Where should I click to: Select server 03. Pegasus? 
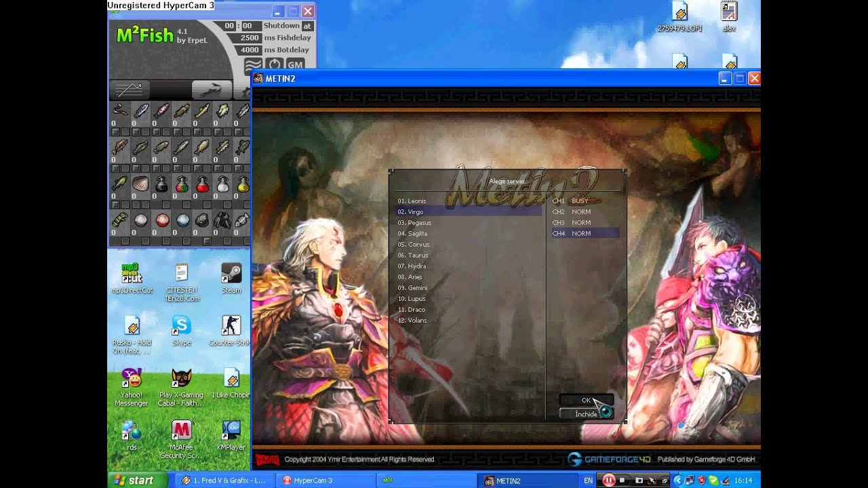click(x=469, y=222)
